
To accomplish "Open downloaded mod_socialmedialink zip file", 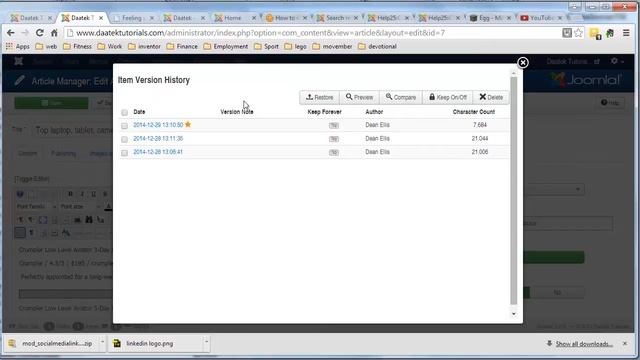I will [51, 344].
